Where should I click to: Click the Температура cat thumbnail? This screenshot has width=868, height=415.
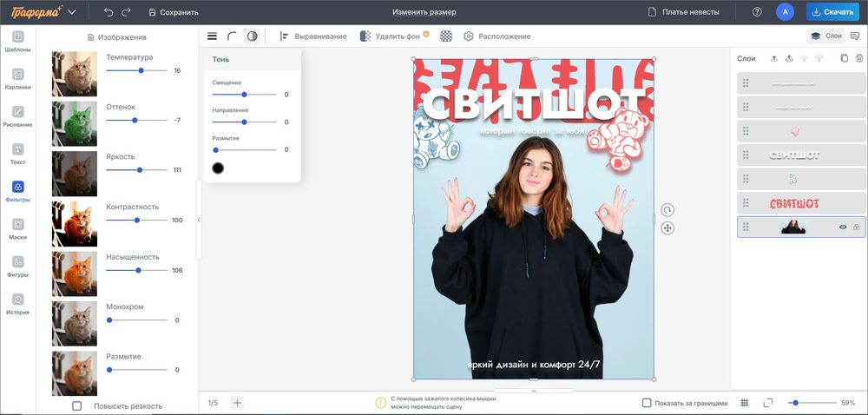(x=74, y=74)
